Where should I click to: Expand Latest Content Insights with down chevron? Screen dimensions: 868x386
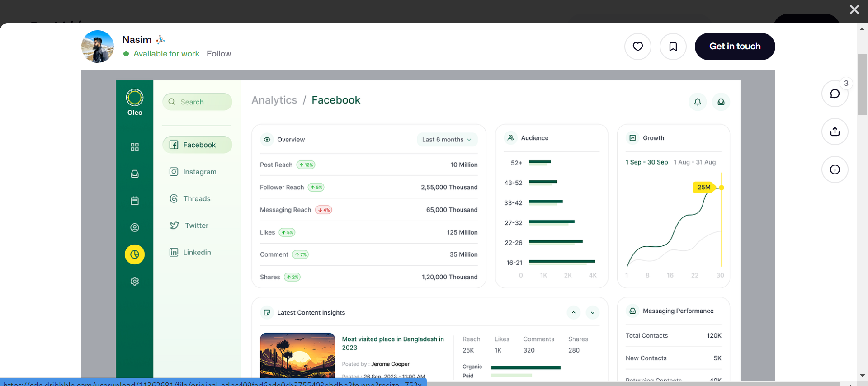coord(593,312)
